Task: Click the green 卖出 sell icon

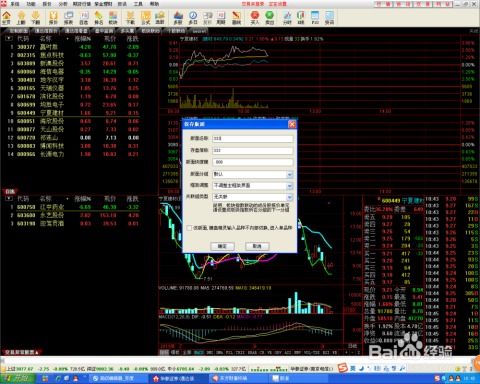Action: tap(269, 17)
